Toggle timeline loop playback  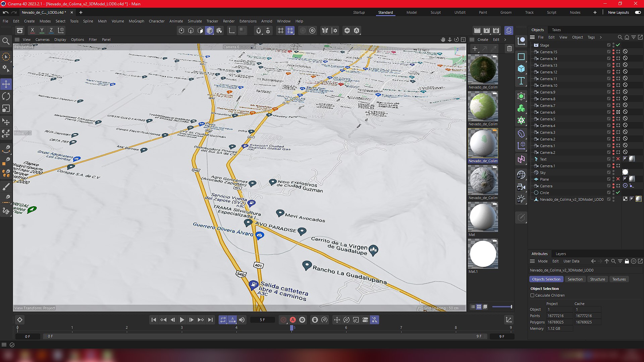point(223,320)
